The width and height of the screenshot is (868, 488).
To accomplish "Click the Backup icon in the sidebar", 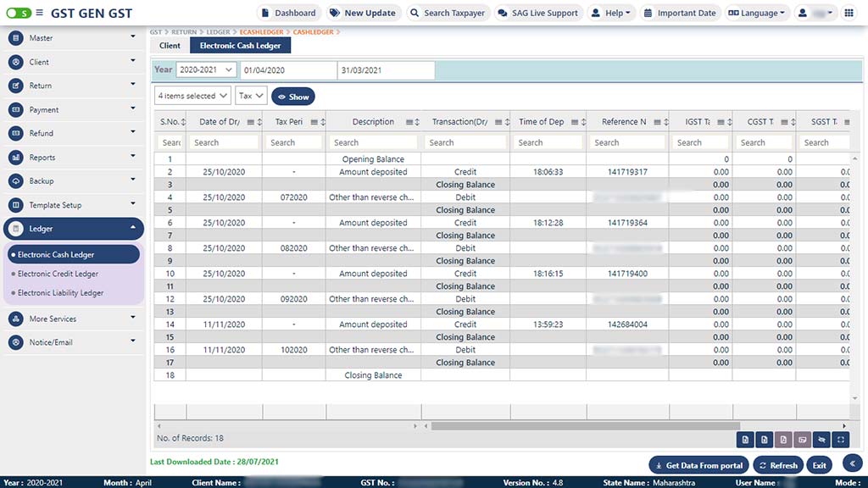I will 16,181.
